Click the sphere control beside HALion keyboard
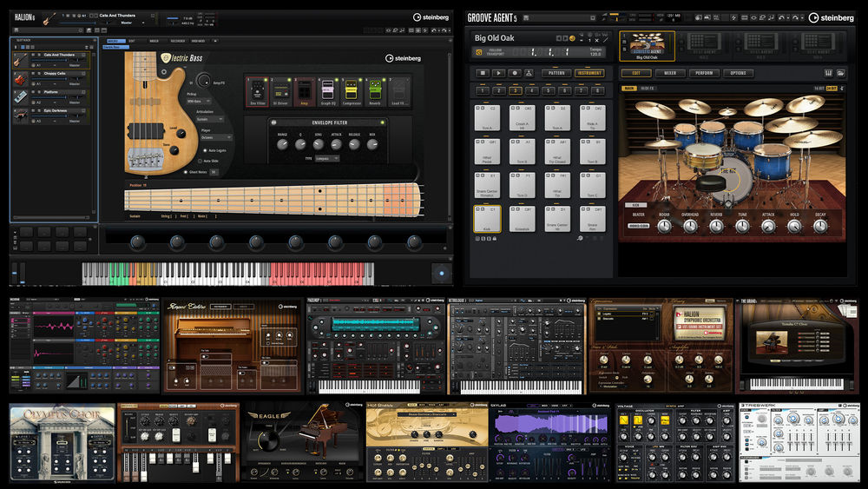This screenshot has height=489, width=868. click(441, 273)
